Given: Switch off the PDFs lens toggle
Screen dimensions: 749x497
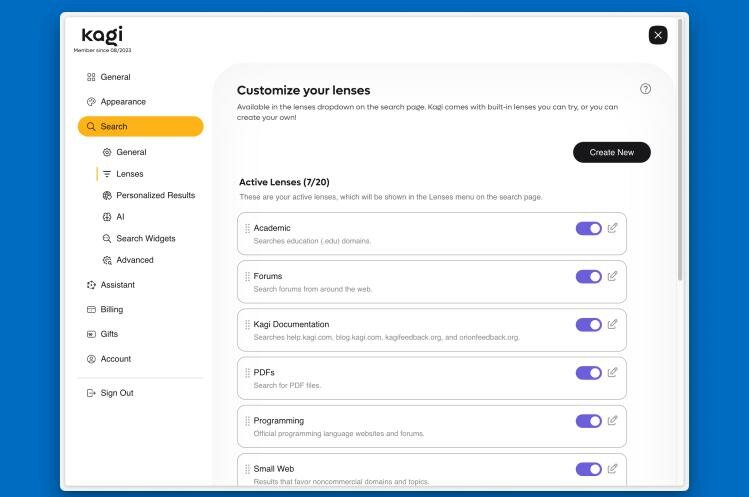Looking at the screenshot, I should (588, 372).
